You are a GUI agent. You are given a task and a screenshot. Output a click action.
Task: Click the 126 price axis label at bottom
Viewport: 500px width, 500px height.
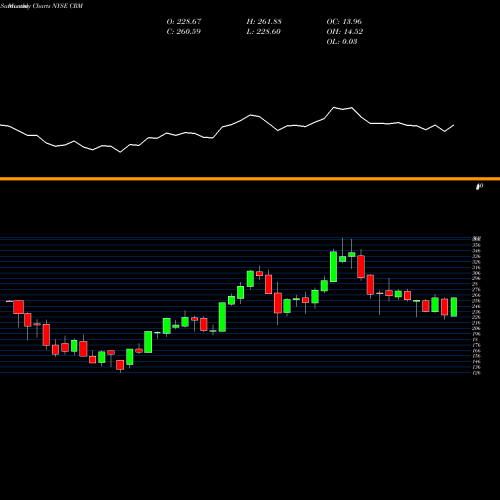(477, 373)
